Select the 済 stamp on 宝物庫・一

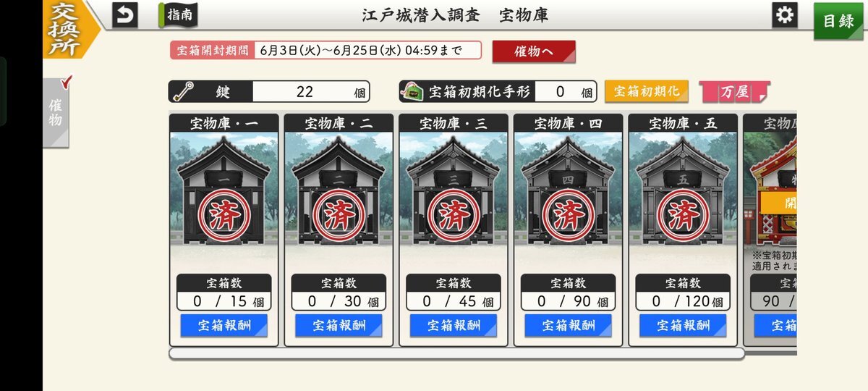[x=225, y=215]
